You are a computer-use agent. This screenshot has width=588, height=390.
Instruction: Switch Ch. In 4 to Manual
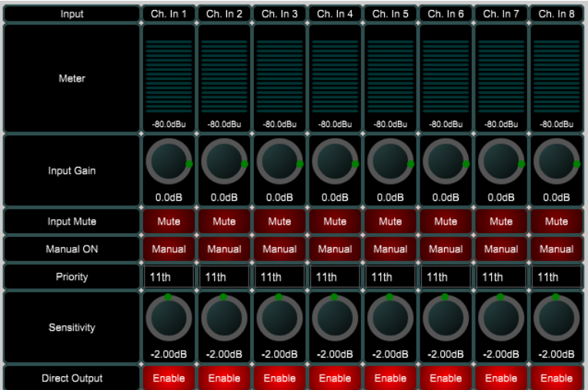click(x=335, y=249)
